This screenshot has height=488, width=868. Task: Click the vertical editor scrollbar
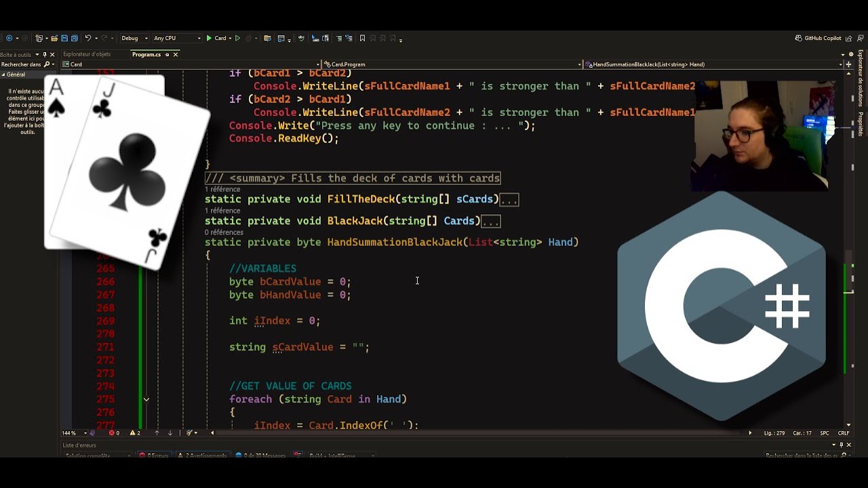point(848,247)
